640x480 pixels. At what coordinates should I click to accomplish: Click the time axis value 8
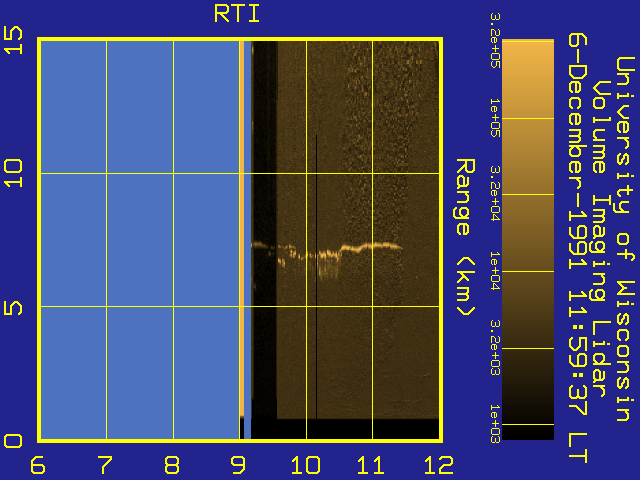pyautogui.click(x=172, y=465)
